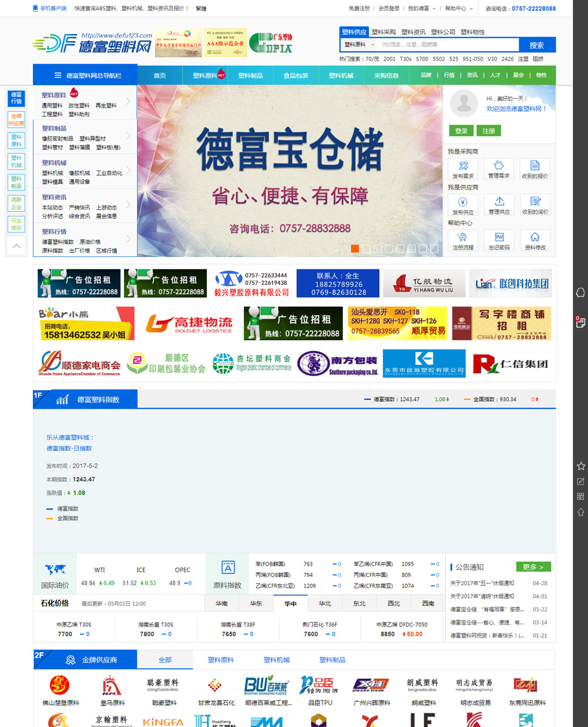Click the 活跃企业 left sidebar button
The height and width of the screenshot is (727, 588).
coord(16,204)
